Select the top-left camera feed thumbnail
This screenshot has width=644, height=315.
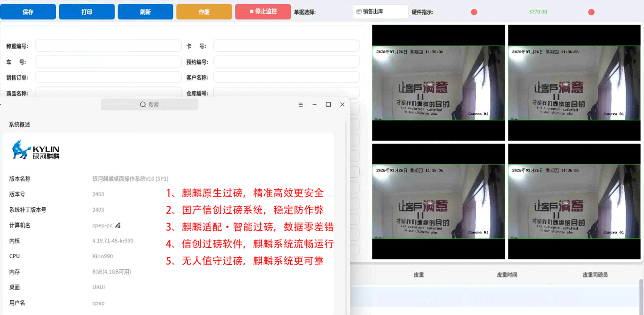click(x=438, y=83)
